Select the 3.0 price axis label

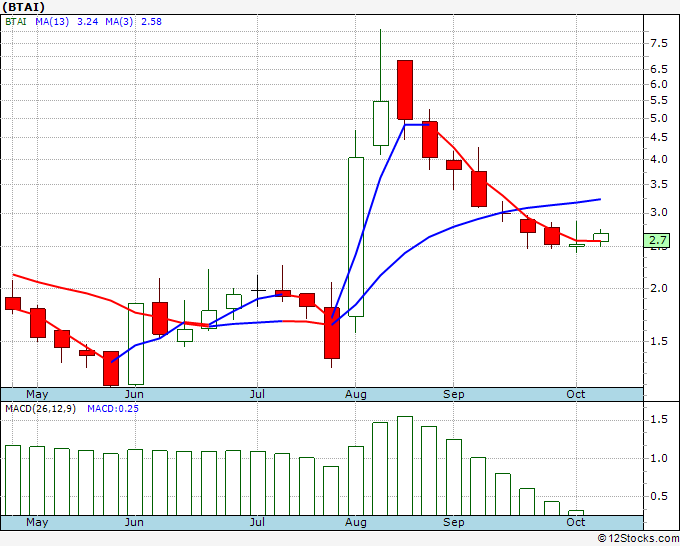[659, 213]
